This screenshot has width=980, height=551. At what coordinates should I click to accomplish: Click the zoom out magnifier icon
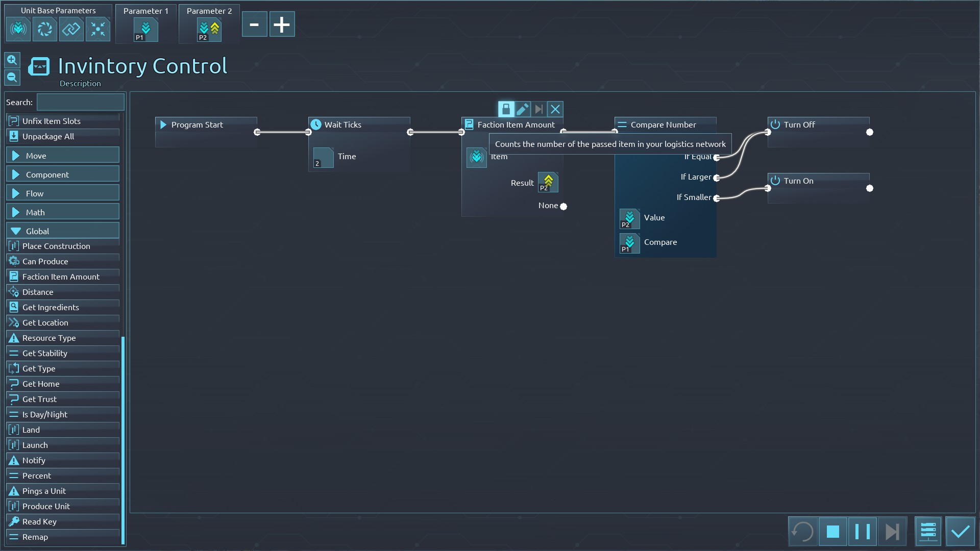click(x=12, y=78)
